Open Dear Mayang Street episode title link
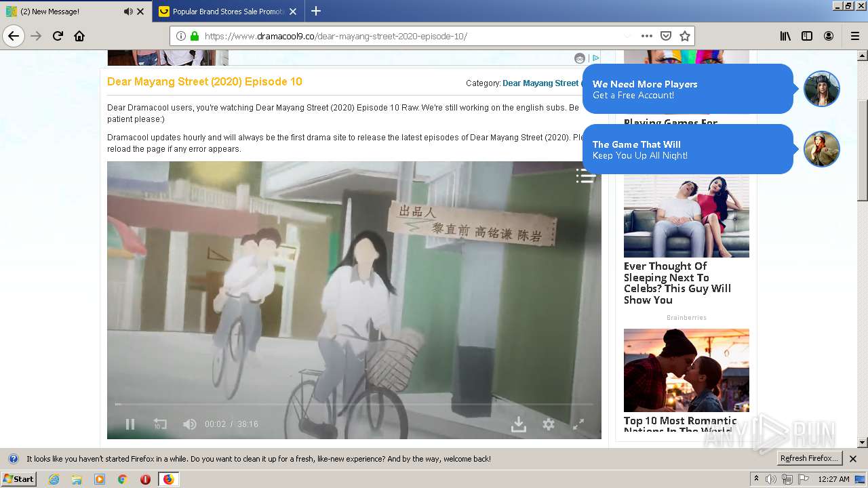The image size is (868, 488). [x=205, y=81]
